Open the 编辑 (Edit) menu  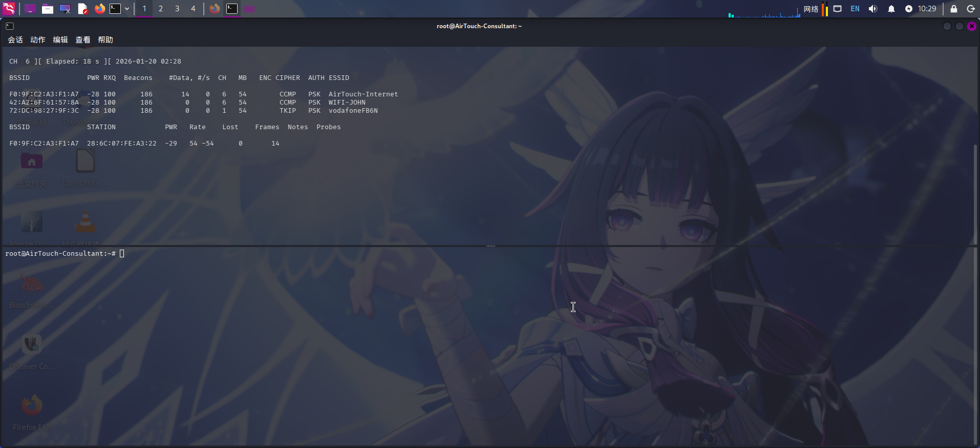[x=60, y=39]
